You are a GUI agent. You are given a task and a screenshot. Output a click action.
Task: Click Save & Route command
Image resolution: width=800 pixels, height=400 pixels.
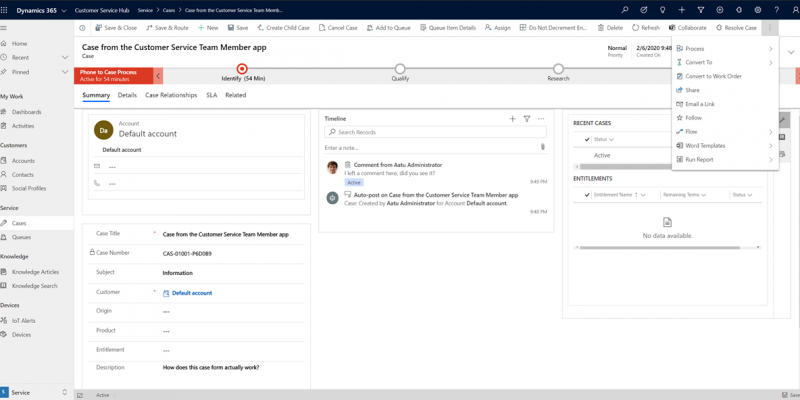coord(167,28)
